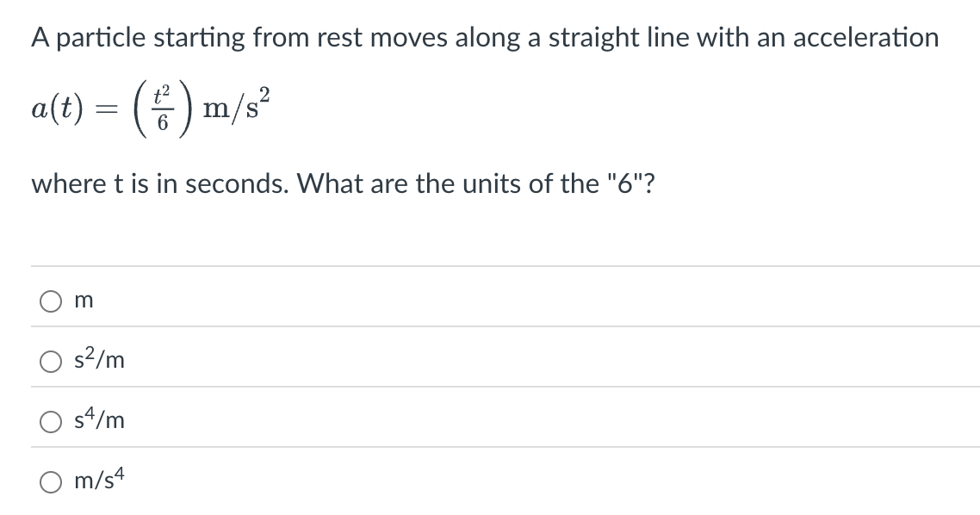Click the radio button beside "m/s⁴"

(x=50, y=481)
